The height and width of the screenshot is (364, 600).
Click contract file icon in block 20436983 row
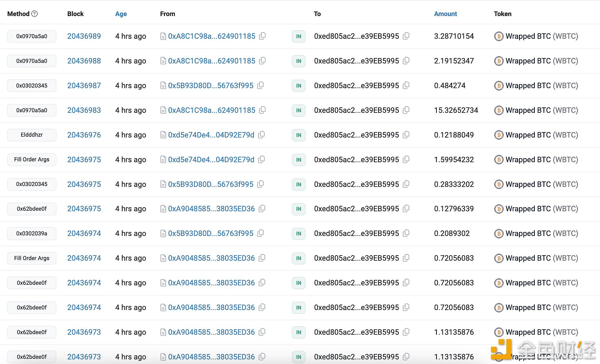click(163, 111)
